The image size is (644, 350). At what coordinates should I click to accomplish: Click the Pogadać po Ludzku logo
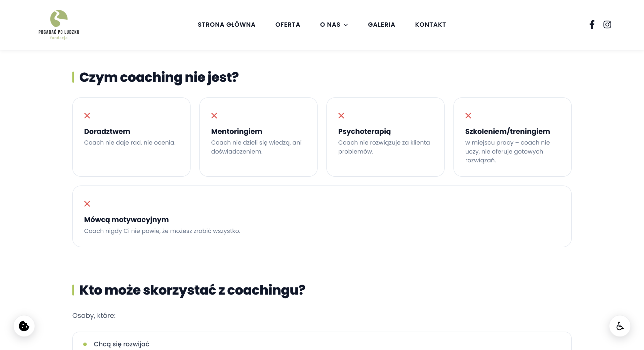[x=59, y=25]
